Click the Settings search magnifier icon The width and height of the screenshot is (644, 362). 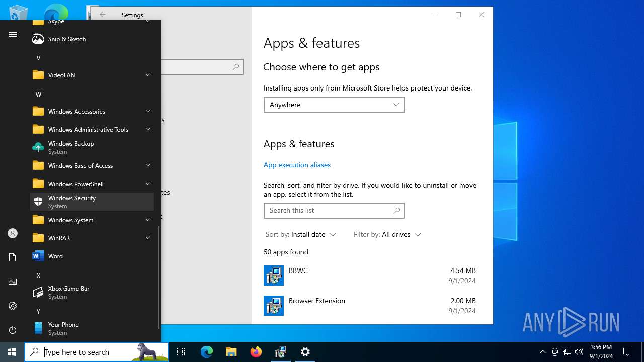click(236, 67)
